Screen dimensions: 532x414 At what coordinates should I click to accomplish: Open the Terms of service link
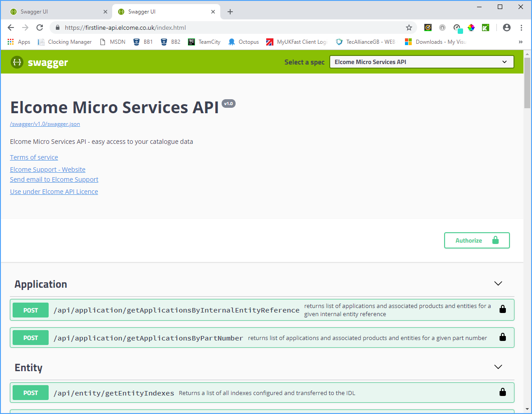tap(34, 157)
